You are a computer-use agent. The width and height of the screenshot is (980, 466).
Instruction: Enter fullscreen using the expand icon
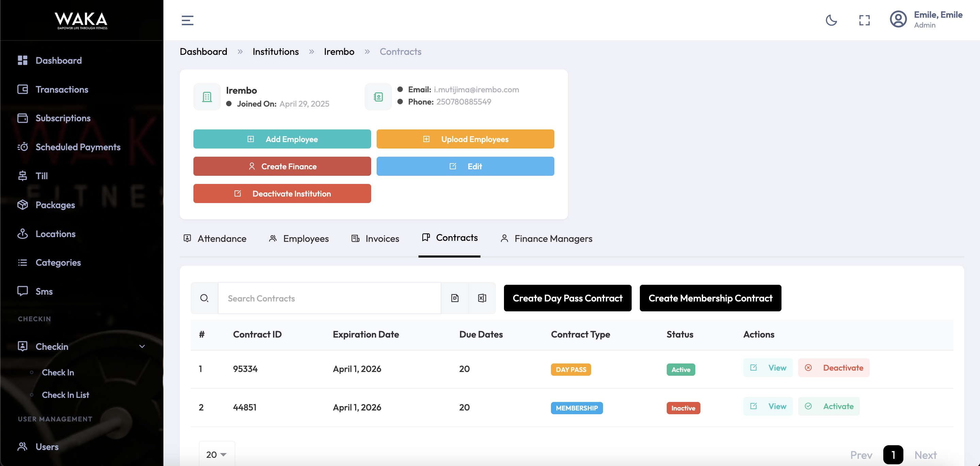864,20
